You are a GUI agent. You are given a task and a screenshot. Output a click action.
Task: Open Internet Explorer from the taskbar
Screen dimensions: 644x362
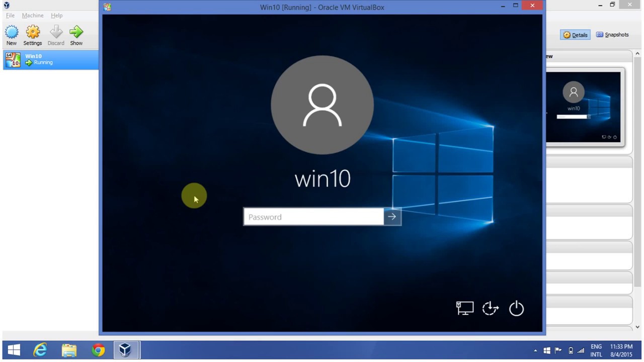[x=40, y=350]
